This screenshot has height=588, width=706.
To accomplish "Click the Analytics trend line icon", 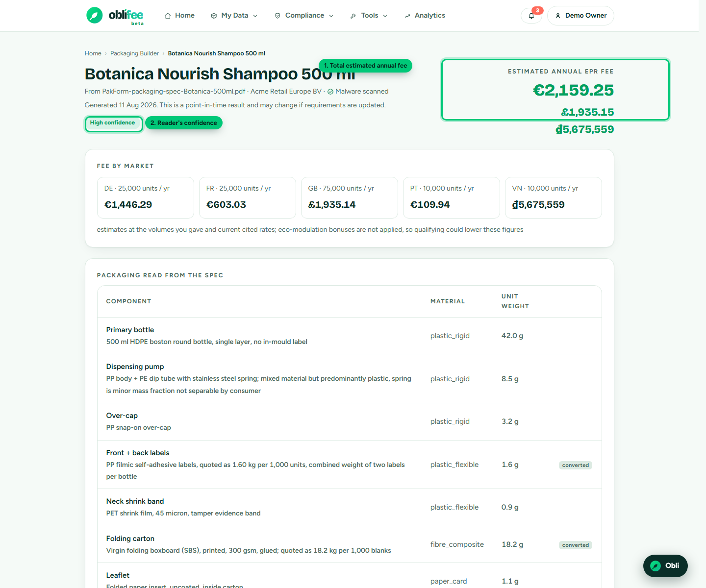I will tap(407, 16).
